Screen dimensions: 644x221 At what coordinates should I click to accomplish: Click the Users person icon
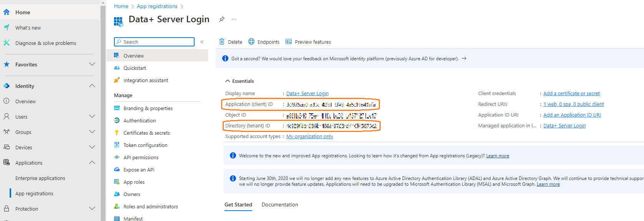coord(7,117)
